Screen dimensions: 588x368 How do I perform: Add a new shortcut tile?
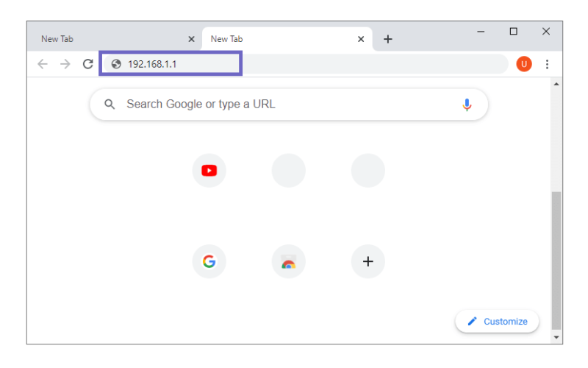tap(368, 261)
